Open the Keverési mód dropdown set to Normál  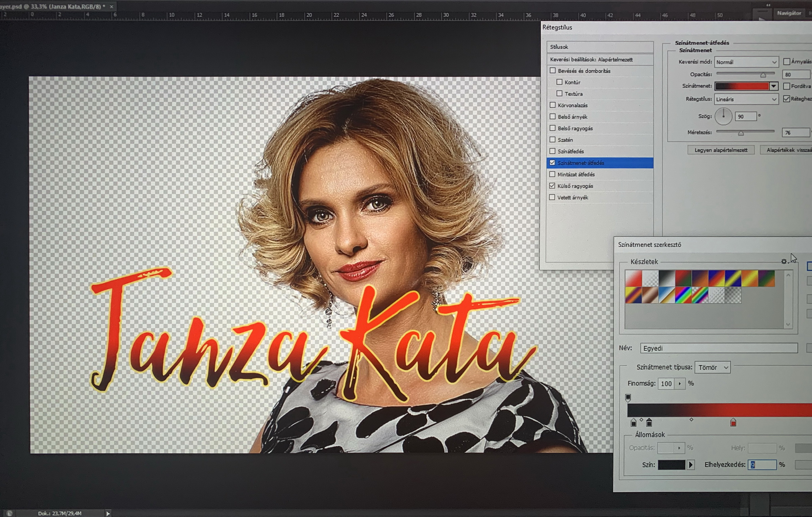pyautogui.click(x=746, y=62)
